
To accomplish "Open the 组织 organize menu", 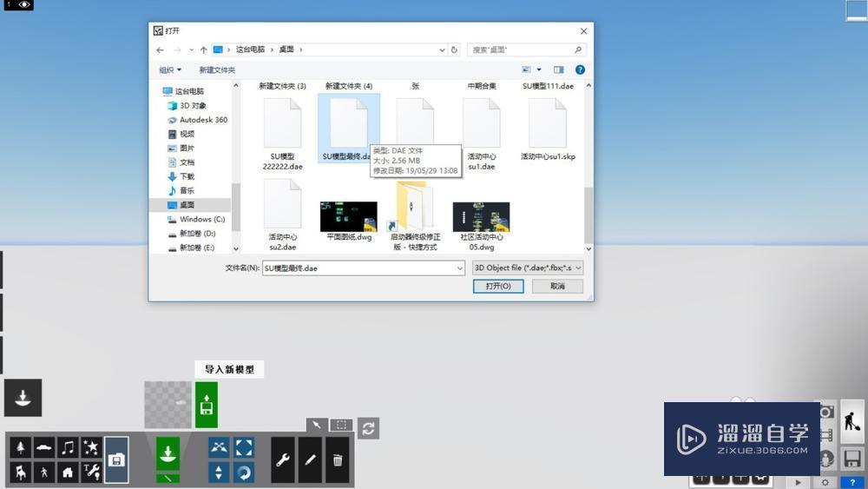I will (x=170, y=69).
